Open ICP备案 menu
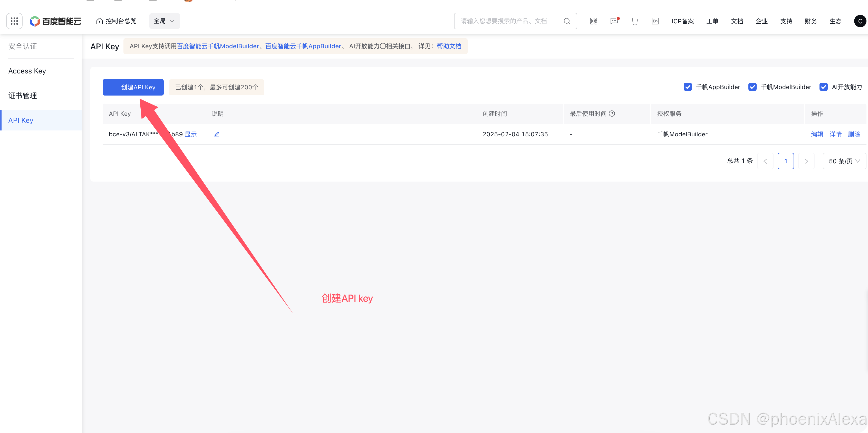This screenshot has width=868, height=433. (x=683, y=21)
